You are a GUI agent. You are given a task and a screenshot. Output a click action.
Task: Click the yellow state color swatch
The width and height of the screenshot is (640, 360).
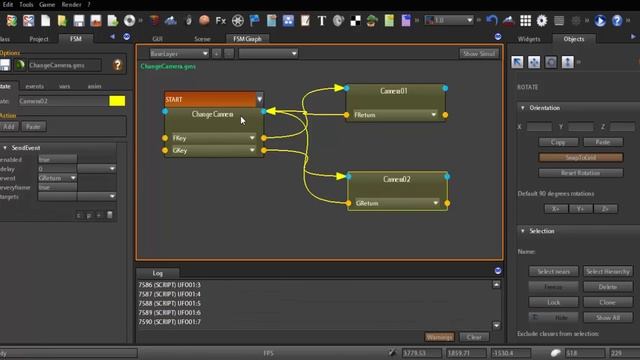coord(117,101)
